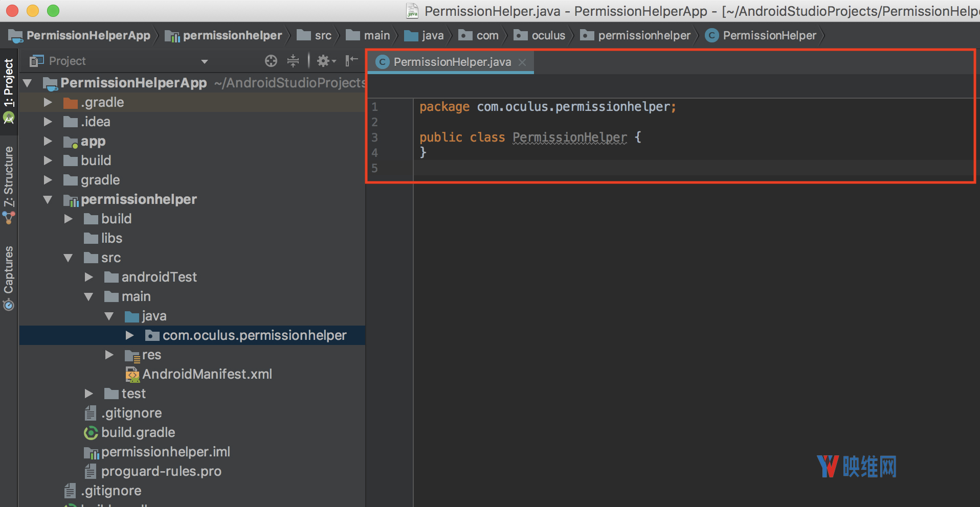
Task: Click the AndroidManifest.xml file icon
Action: click(132, 375)
